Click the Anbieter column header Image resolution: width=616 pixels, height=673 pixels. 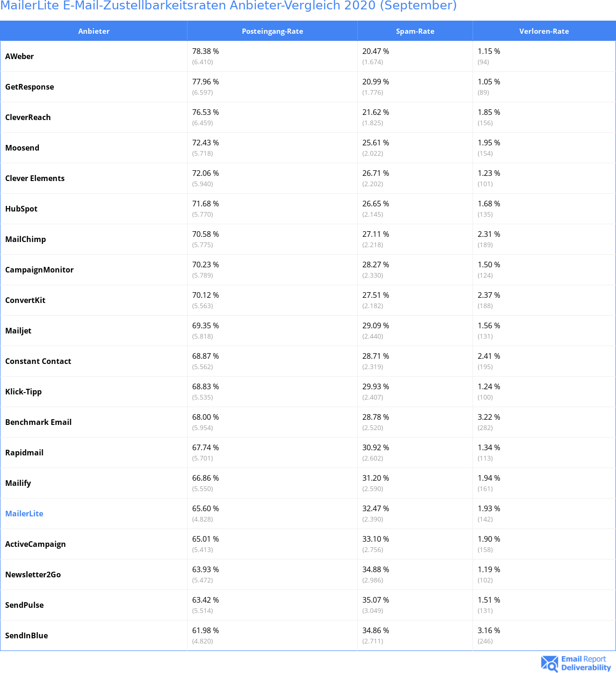pos(94,31)
